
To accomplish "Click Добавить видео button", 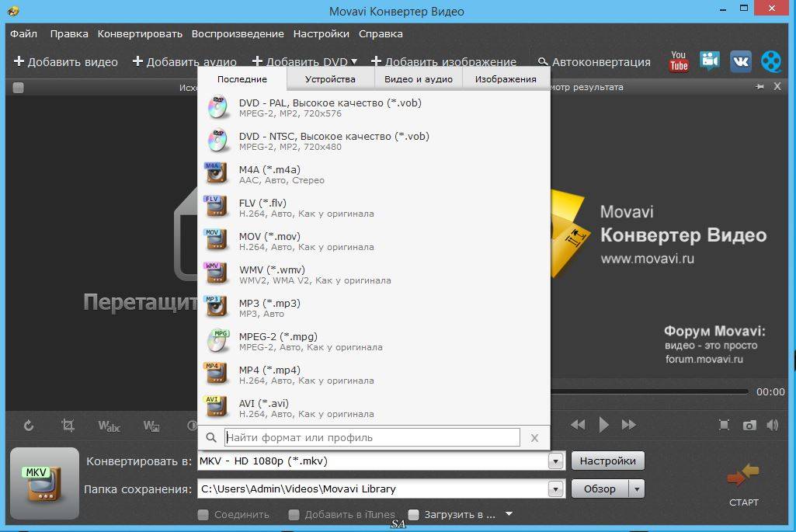I will (66, 62).
